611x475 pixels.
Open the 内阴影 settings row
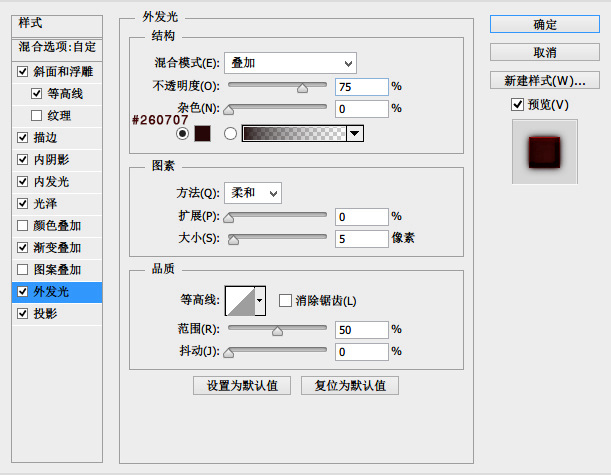click(x=57, y=159)
